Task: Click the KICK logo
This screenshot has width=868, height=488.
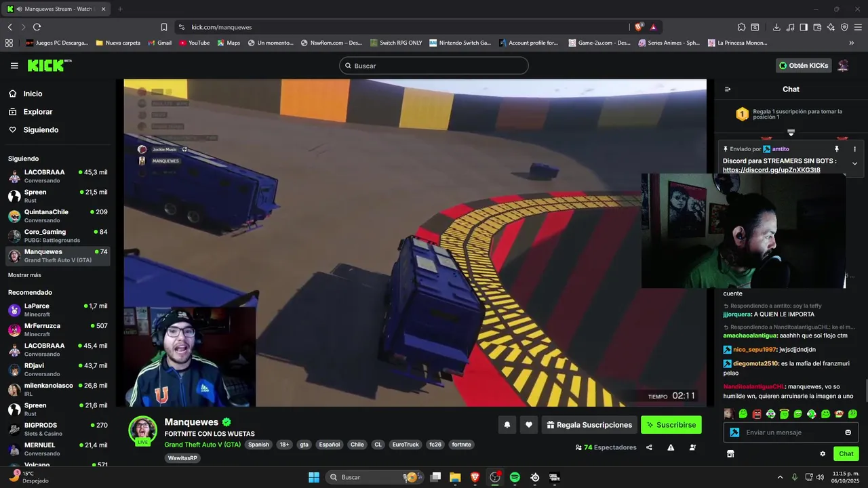Action: click(50, 65)
